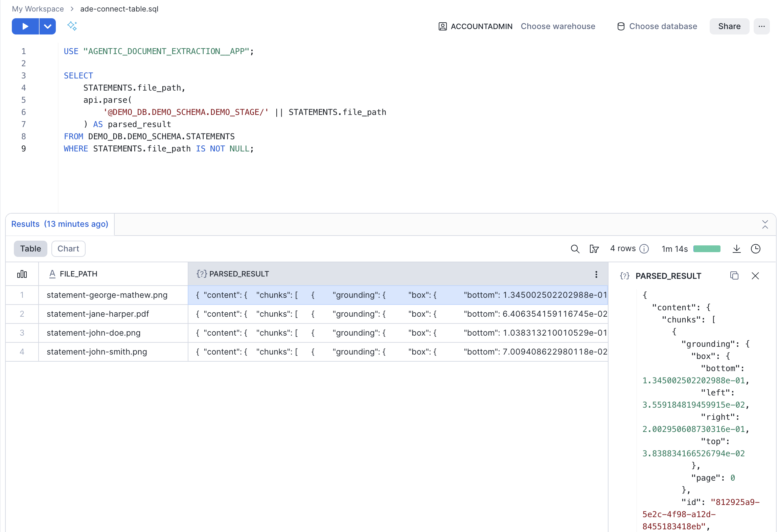
Task: Navigate to My Workspace breadcrumb
Action: pyautogui.click(x=38, y=9)
